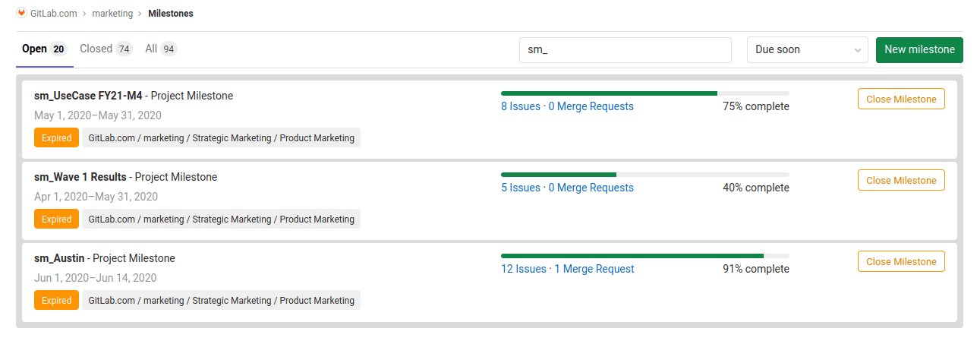View 5 Issues of sm_Wave 1 Results
Viewport: 980px width, 341px height.
click(x=520, y=188)
